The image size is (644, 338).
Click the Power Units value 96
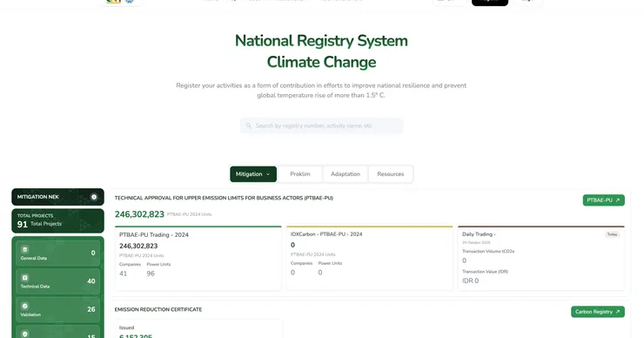point(151,274)
